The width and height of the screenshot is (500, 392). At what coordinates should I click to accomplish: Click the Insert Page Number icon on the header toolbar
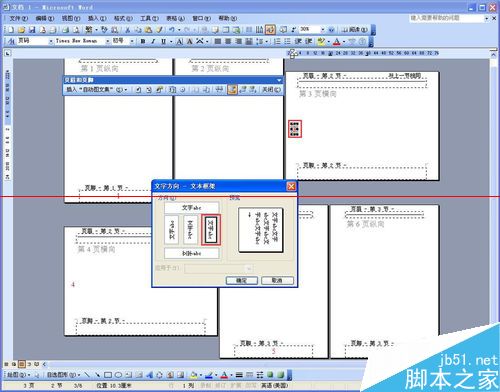139,89
